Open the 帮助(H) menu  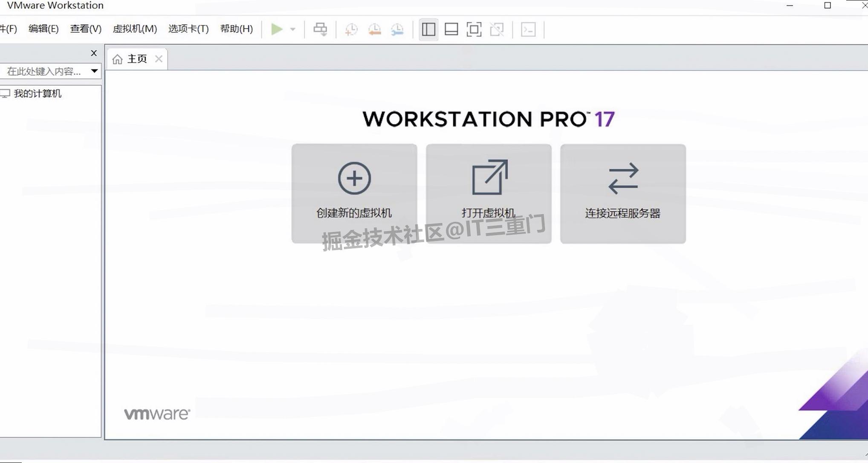236,29
